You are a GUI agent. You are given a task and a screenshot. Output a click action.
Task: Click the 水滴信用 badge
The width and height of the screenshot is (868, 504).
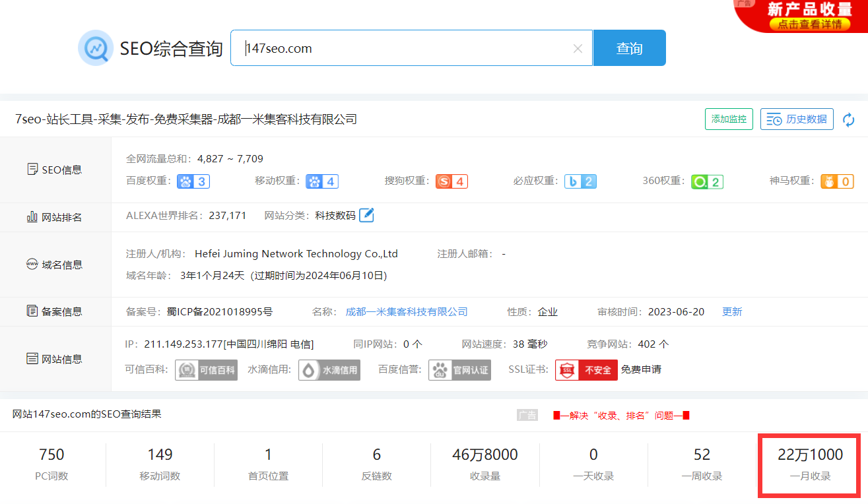[329, 369]
